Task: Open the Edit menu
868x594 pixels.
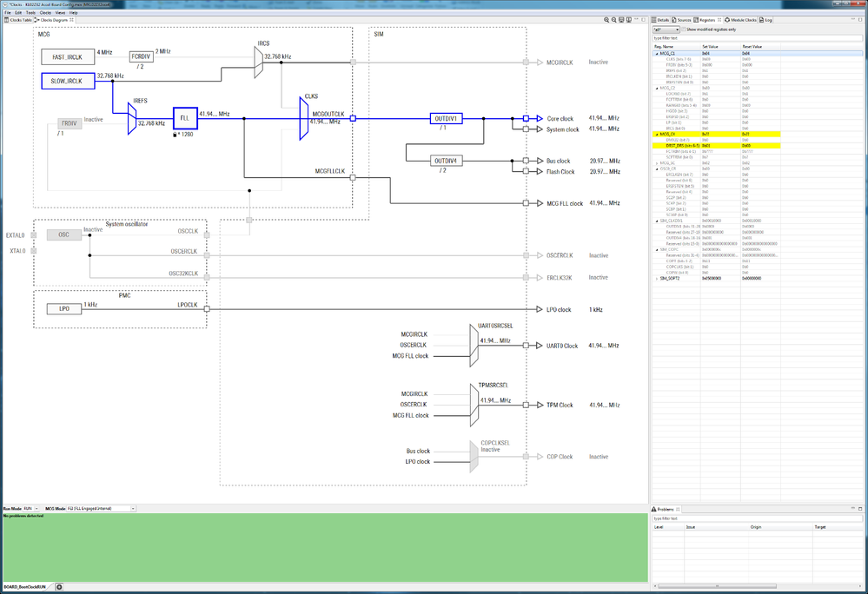Action: click(x=18, y=12)
